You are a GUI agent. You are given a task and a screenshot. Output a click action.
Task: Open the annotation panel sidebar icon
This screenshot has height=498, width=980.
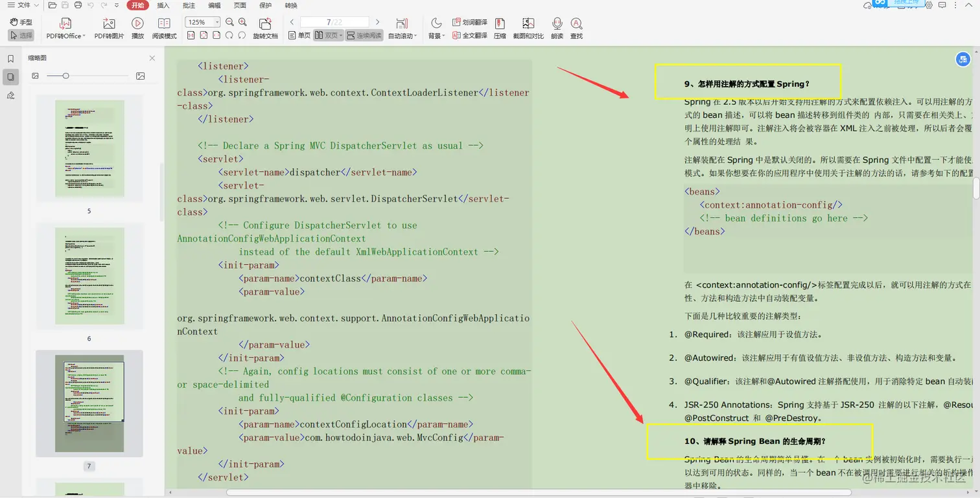10,95
